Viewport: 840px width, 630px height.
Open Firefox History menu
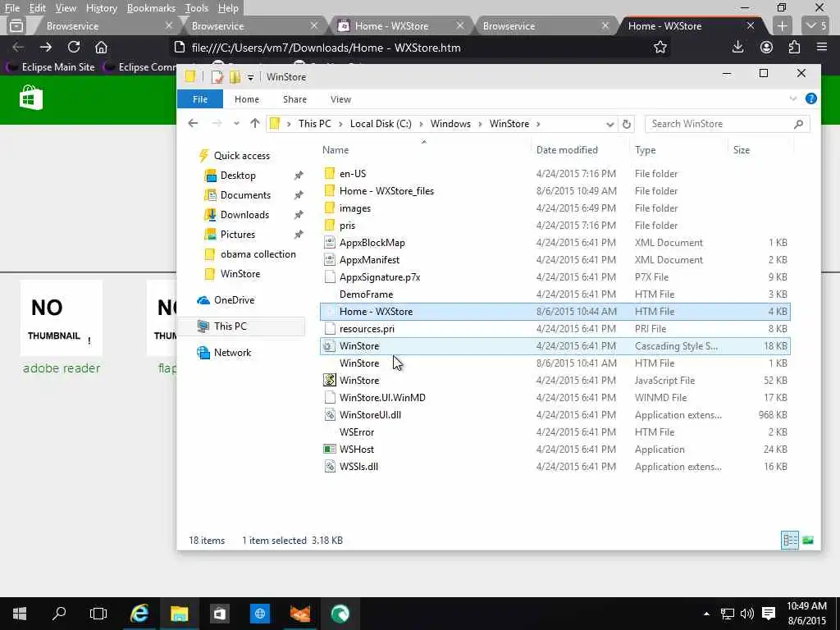click(101, 8)
